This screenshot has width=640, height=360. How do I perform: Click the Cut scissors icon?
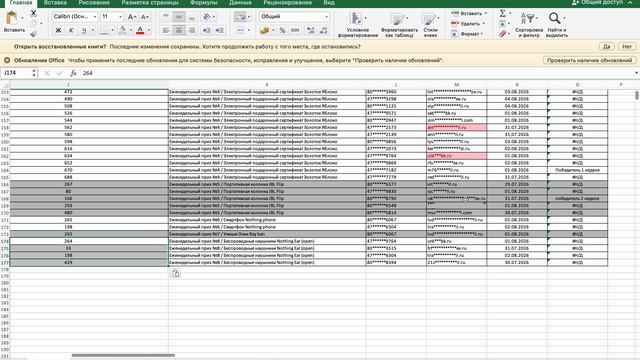[x=33, y=13]
